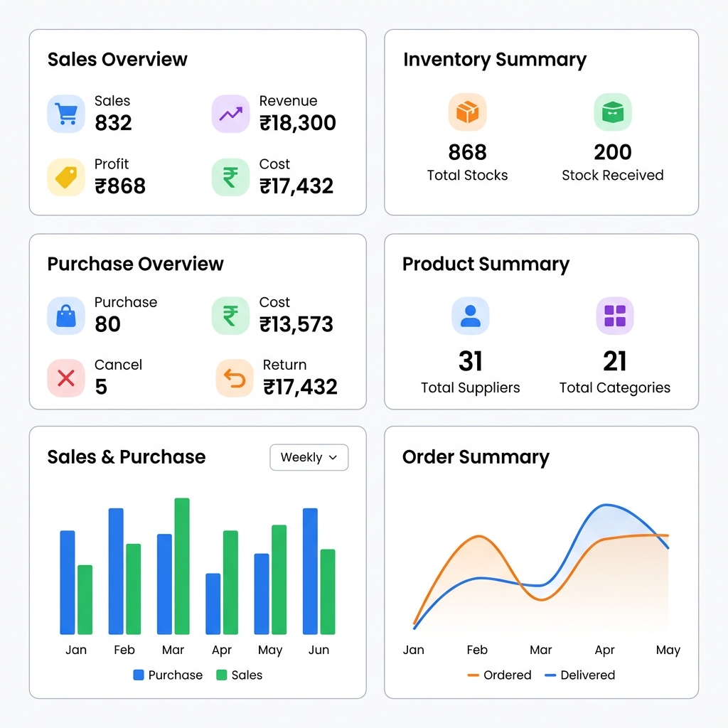This screenshot has width=728, height=728.
Task: Click the blue Delivered legend marker
Action: coord(550,675)
